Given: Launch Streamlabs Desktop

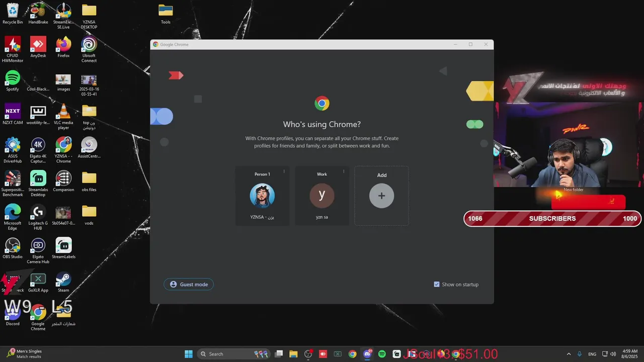Looking at the screenshot, I should point(38,184).
